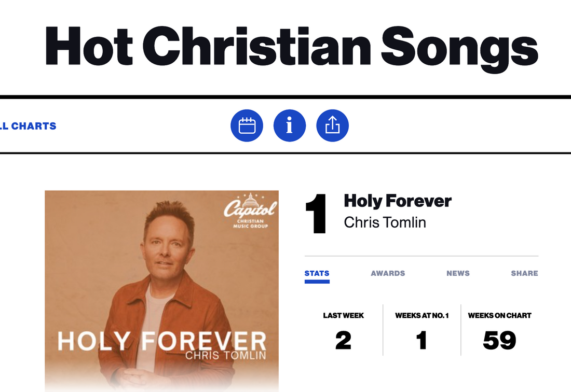Click the 59 weeks on chart value
Screen dimensions: 571x392
point(499,341)
